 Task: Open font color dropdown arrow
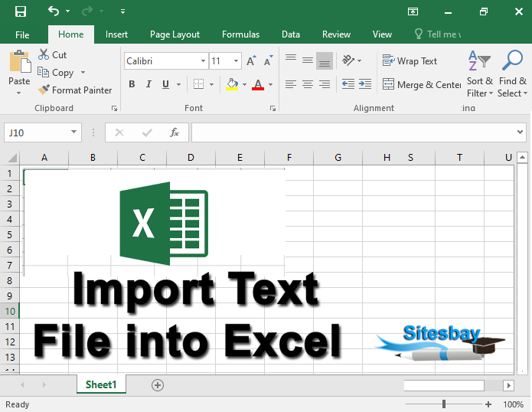(x=270, y=84)
